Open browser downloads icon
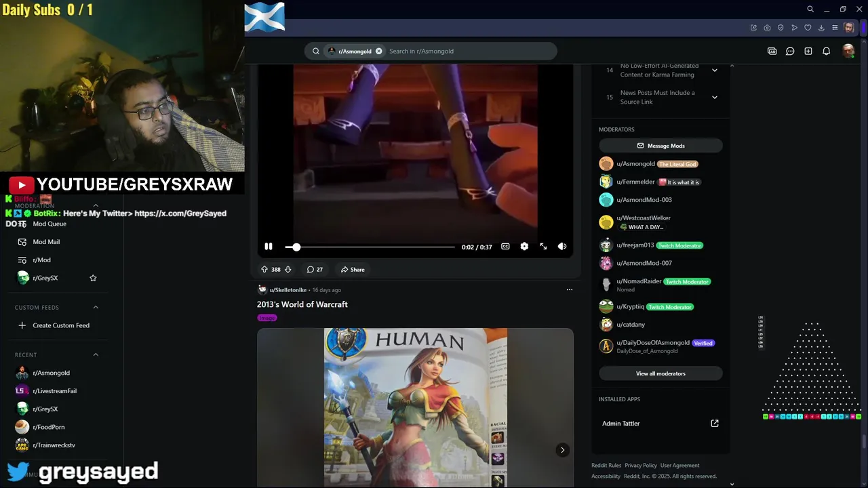The height and width of the screenshot is (488, 868). click(821, 28)
